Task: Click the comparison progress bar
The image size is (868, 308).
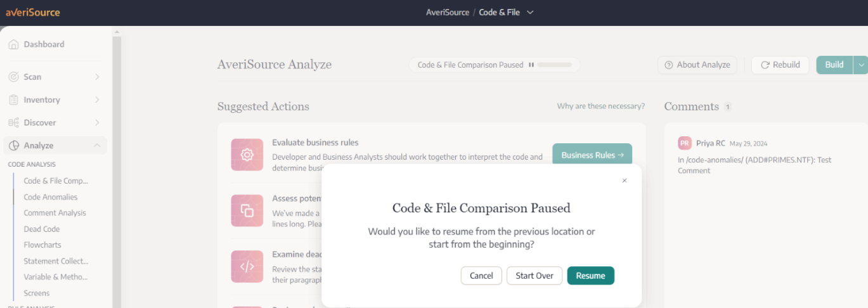Action: coord(555,65)
